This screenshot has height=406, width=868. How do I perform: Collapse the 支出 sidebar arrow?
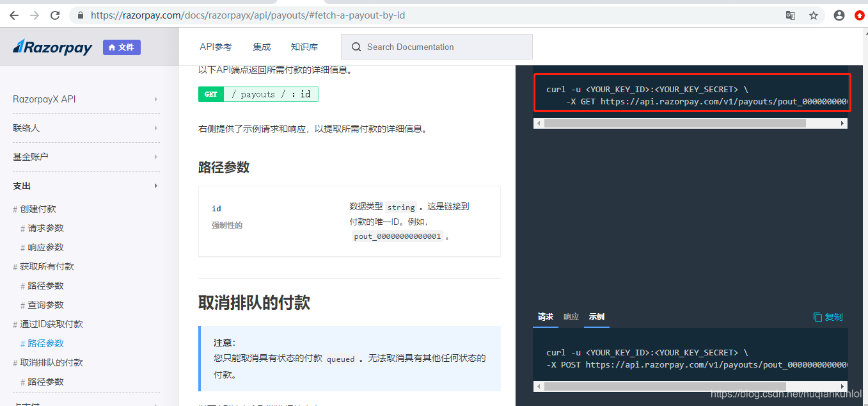156,186
